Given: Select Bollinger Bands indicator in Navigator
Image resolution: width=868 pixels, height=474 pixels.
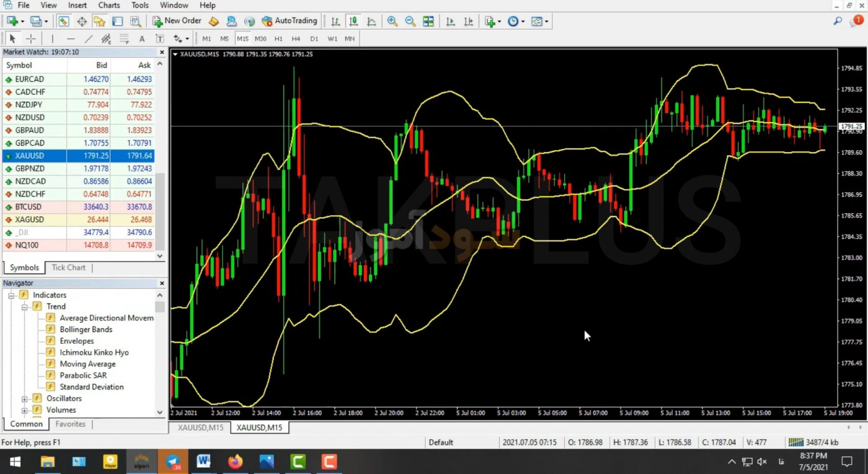Looking at the screenshot, I should tap(86, 329).
